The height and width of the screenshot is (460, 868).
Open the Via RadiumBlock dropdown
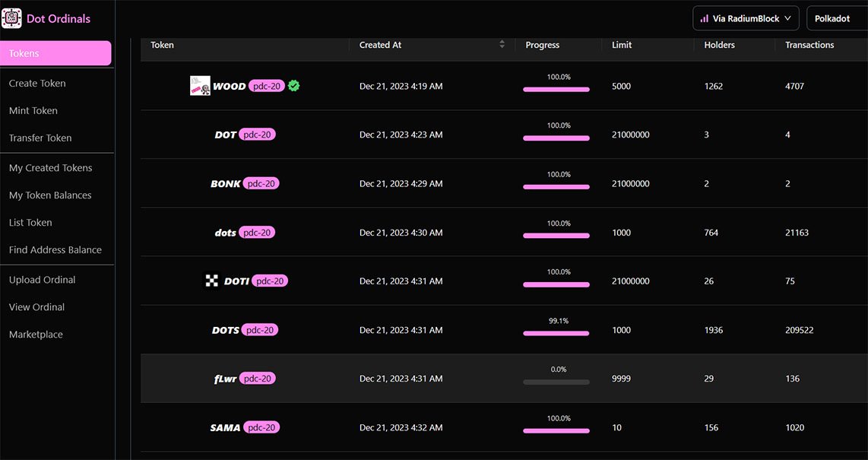pyautogui.click(x=746, y=18)
